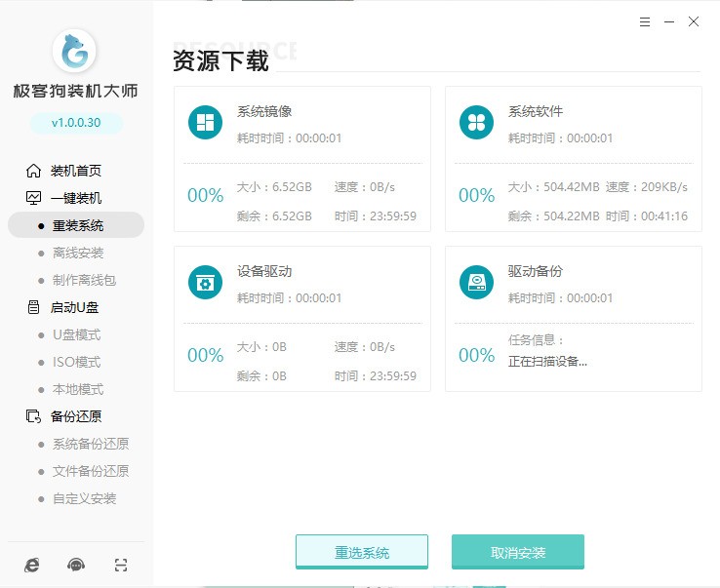Open the Internet Explorer browser icon
Viewport: 720px width, 588px height.
pyautogui.click(x=31, y=565)
